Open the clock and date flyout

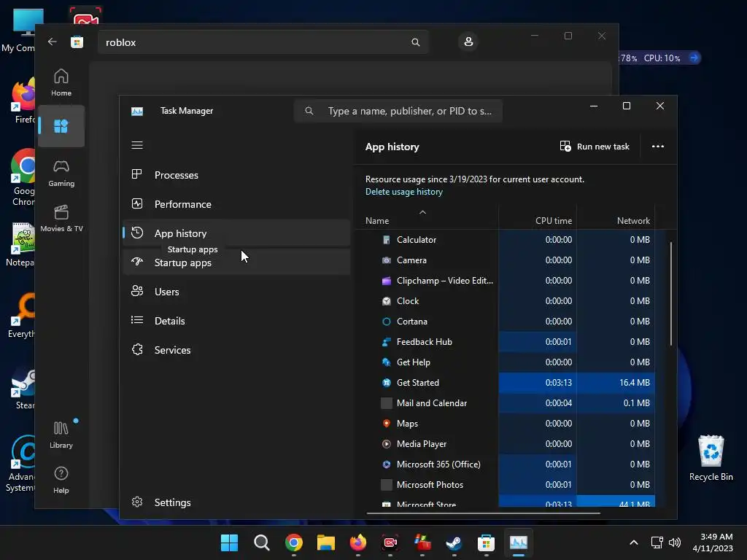[x=713, y=542]
